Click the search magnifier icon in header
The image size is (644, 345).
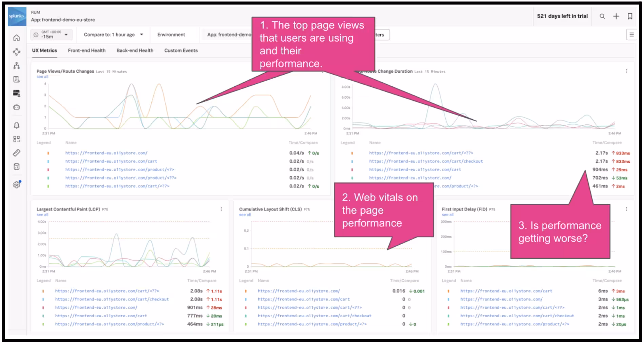pos(602,16)
